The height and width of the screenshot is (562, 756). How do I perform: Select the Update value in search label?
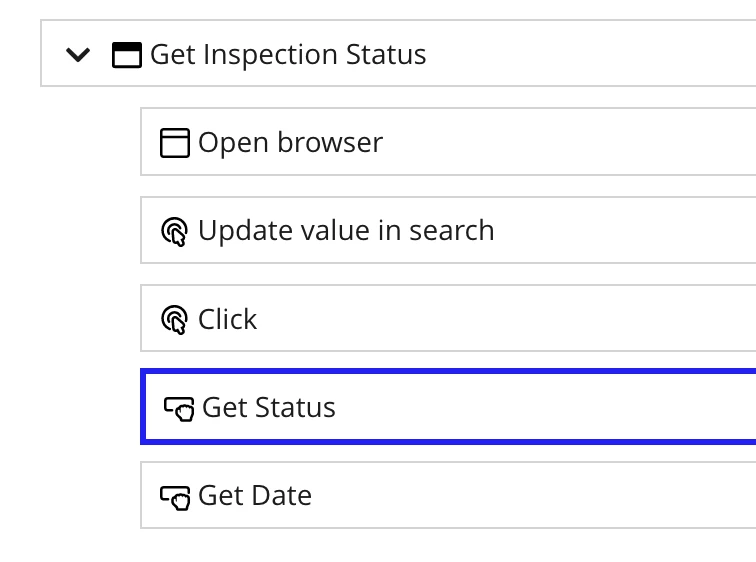(346, 230)
